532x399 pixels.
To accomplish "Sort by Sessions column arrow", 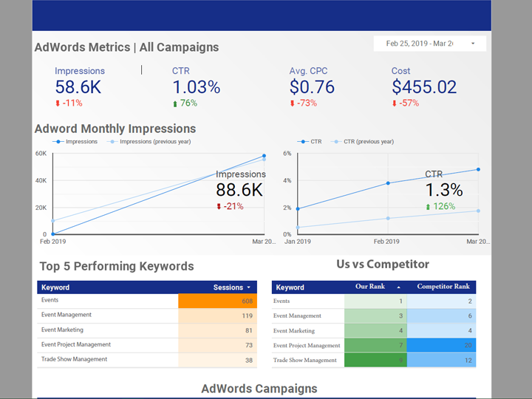I will (249, 287).
